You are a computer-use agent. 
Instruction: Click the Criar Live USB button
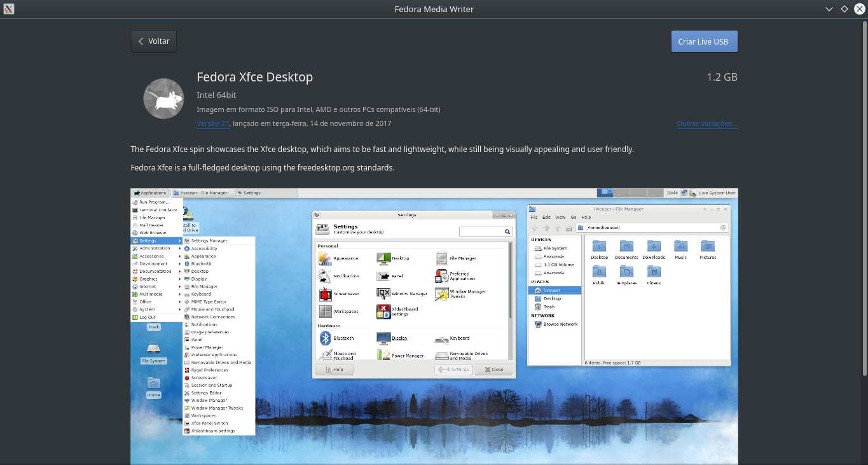coord(704,41)
